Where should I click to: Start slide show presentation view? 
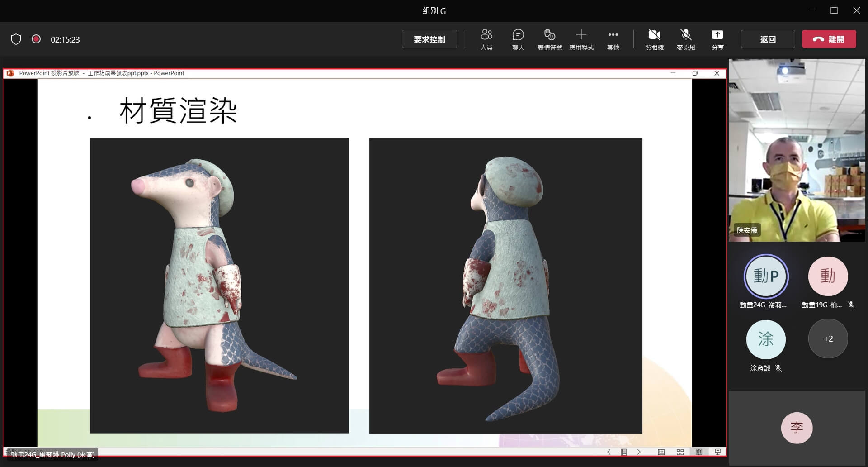click(x=717, y=452)
